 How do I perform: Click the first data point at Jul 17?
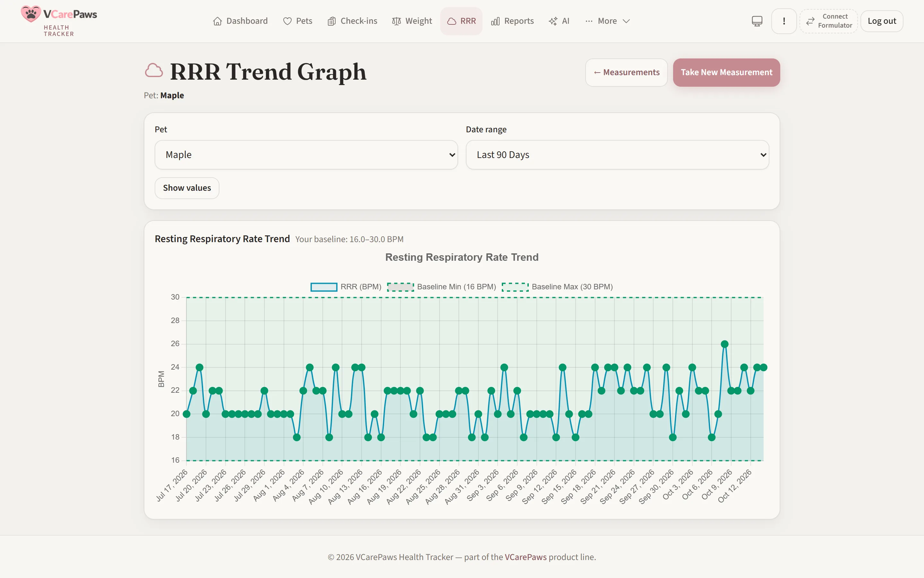[187, 414]
